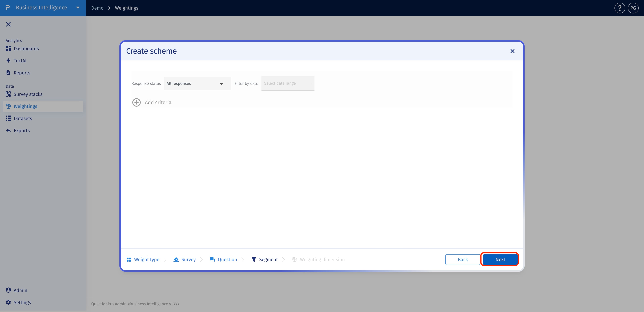Click the Admin shield icon
Viewport: 644px width, 312px height.
click(x=9, y=290)
